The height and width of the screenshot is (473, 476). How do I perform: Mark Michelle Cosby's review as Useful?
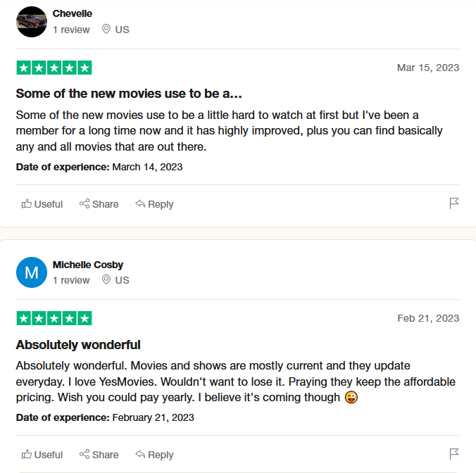coord(42,455)
